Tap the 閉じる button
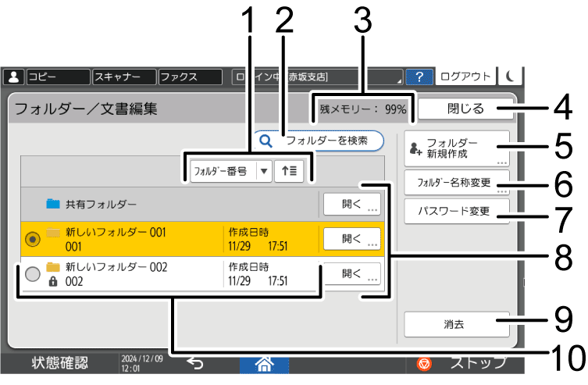Screen dimensions: 588x385 pos(465,109)
